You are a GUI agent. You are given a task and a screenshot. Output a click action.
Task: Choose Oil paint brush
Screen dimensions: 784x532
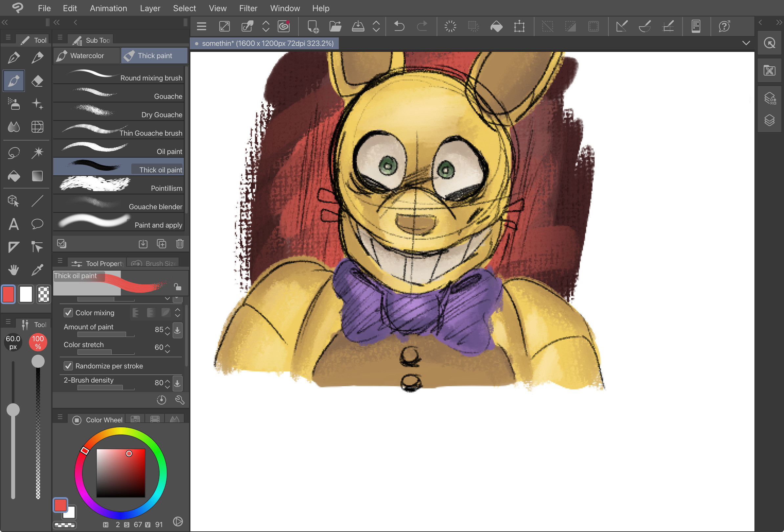(x=119, y=148)
